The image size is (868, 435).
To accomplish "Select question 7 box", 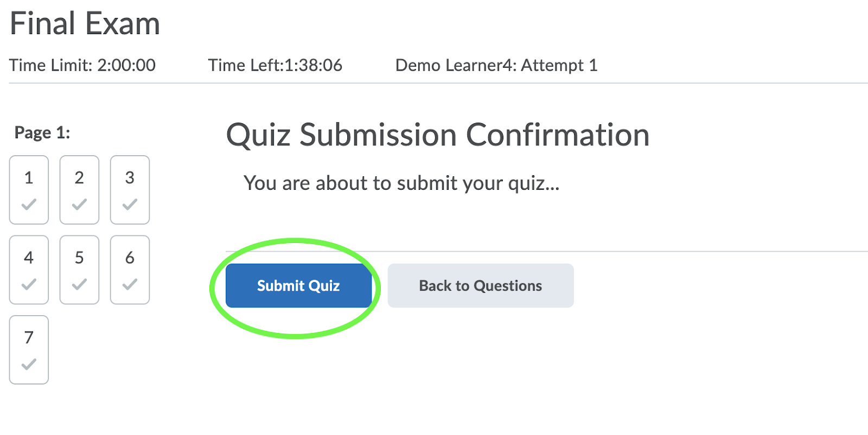I will click(29, 350).
